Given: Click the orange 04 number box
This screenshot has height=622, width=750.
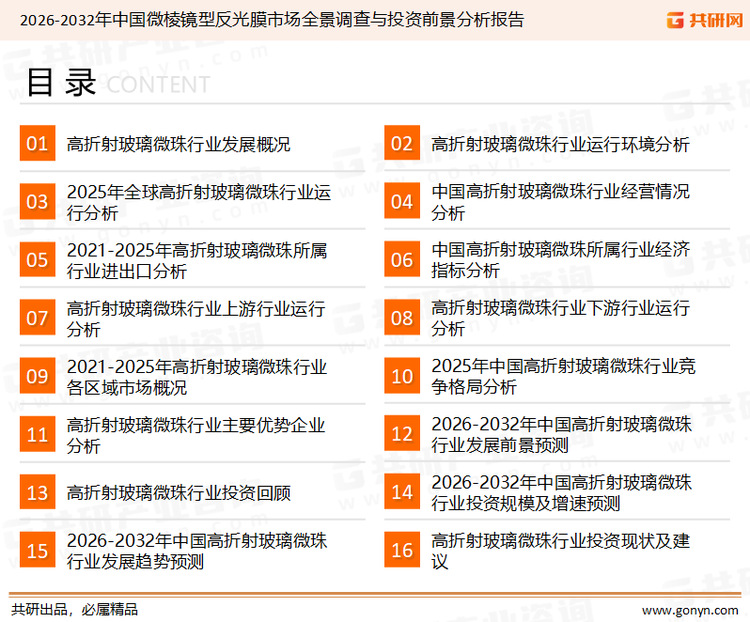Looking at the screenshot, I should pos(402,201).
